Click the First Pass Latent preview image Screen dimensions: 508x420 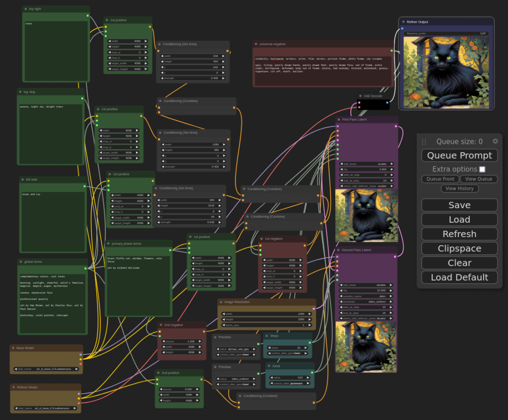(x=367, y=216)
